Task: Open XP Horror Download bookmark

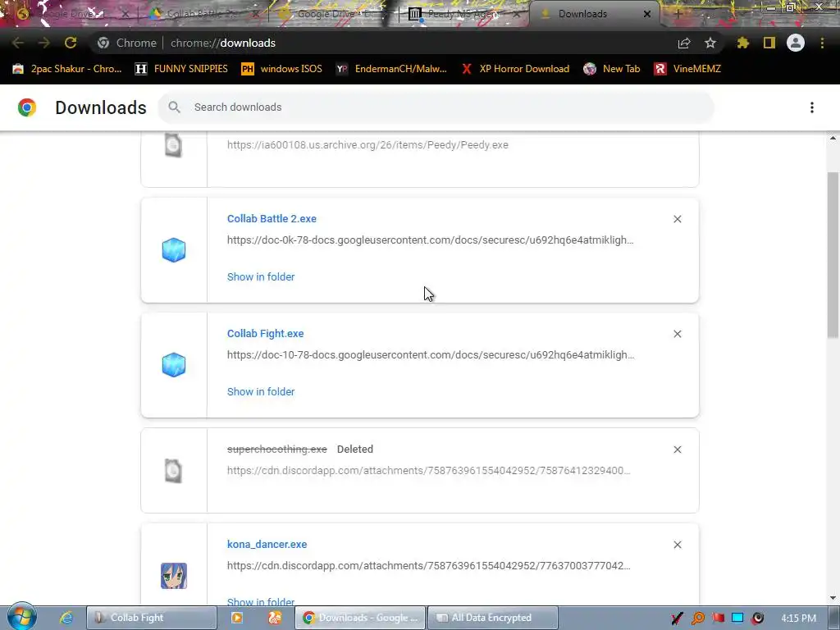Action: (x=516, y=69)
